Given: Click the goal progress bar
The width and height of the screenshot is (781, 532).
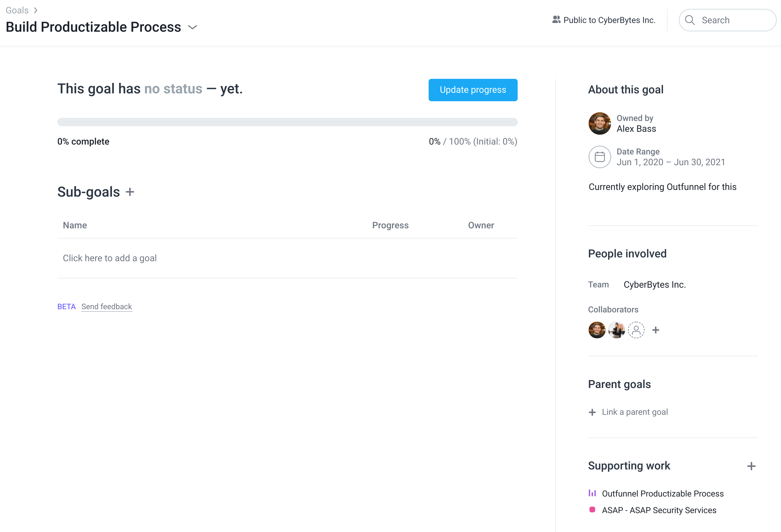Looking at the screenshot, I should point(287,122).
